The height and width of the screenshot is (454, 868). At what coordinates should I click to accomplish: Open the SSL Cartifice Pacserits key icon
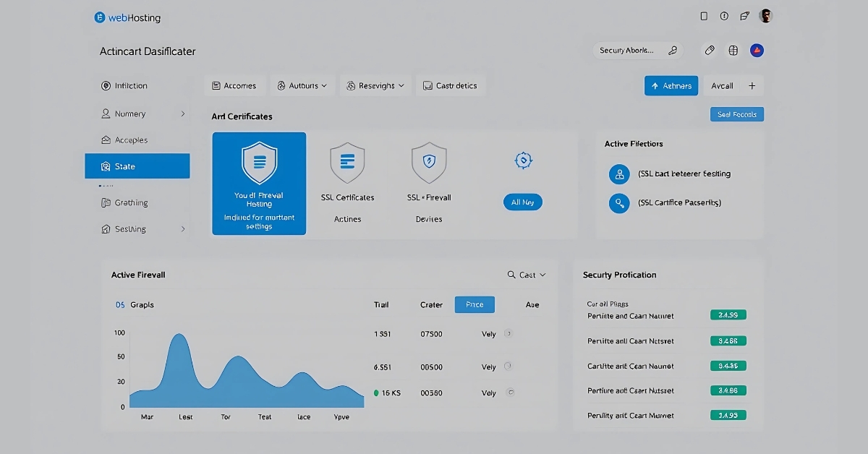618,203
